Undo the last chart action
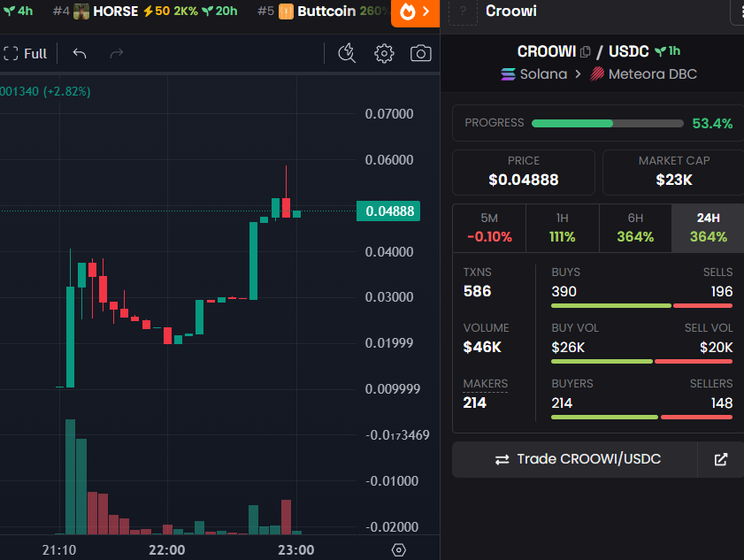744x560 pixels. pos(80,54)
